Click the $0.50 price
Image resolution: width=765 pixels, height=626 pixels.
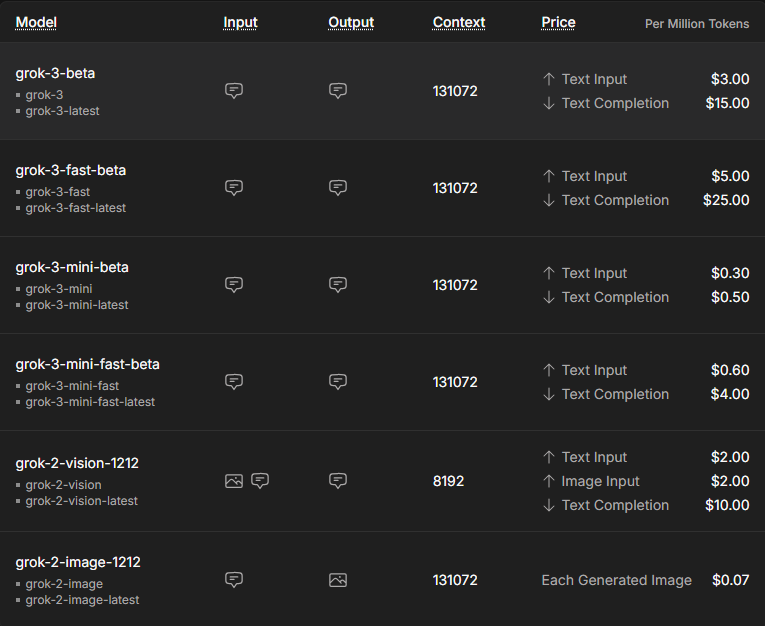pyautogui.click(x=730, y=297)
